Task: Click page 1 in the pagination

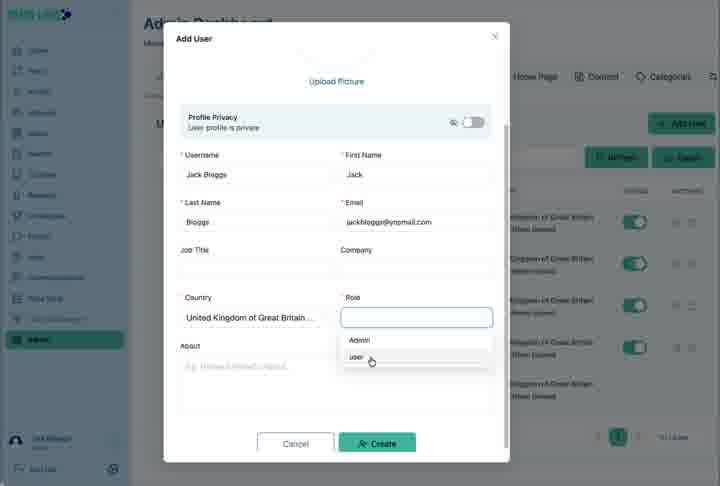Action: click(x=618, y=436)
